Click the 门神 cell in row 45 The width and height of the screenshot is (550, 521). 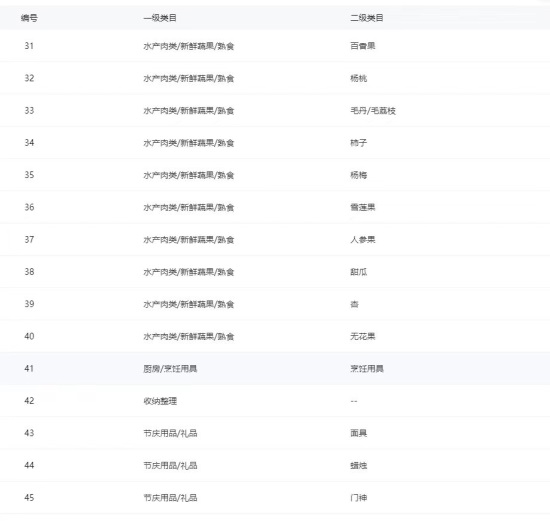pos(358,498)
